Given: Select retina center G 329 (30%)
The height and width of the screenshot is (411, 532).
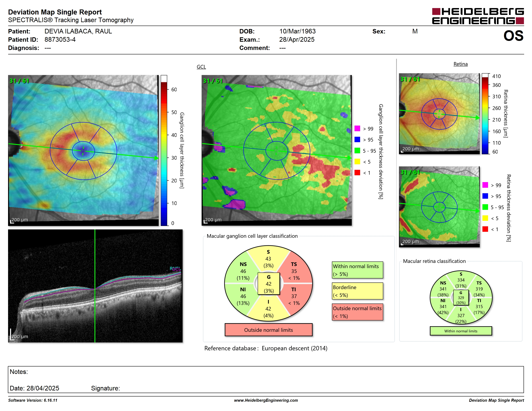Looking at the screenshot, I should tap(461, 298).
